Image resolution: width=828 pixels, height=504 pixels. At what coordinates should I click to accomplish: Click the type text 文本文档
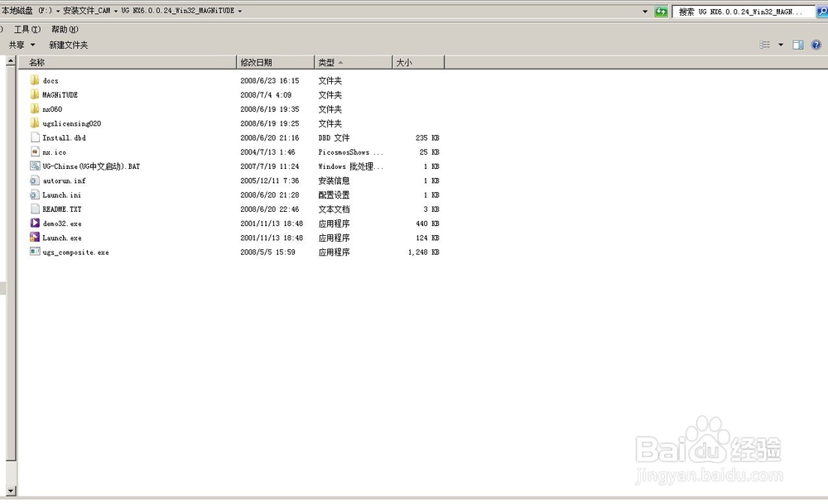tap(334, 209)
